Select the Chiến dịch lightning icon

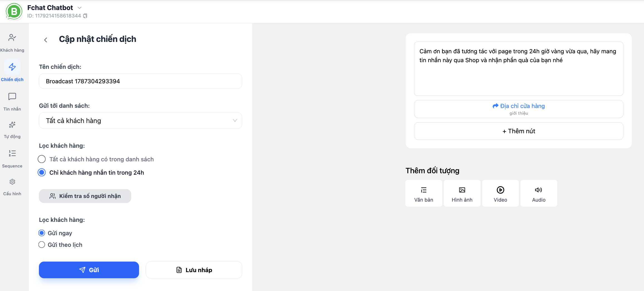[12, 67]
